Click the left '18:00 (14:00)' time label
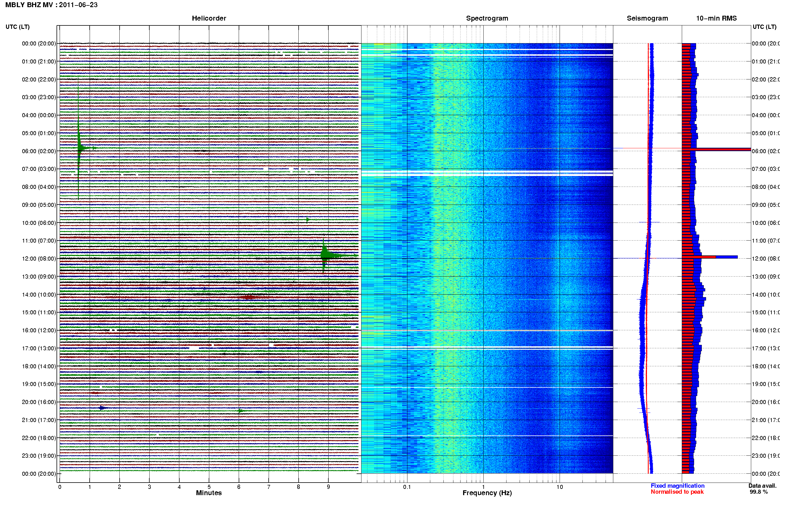 pos(39,366)
